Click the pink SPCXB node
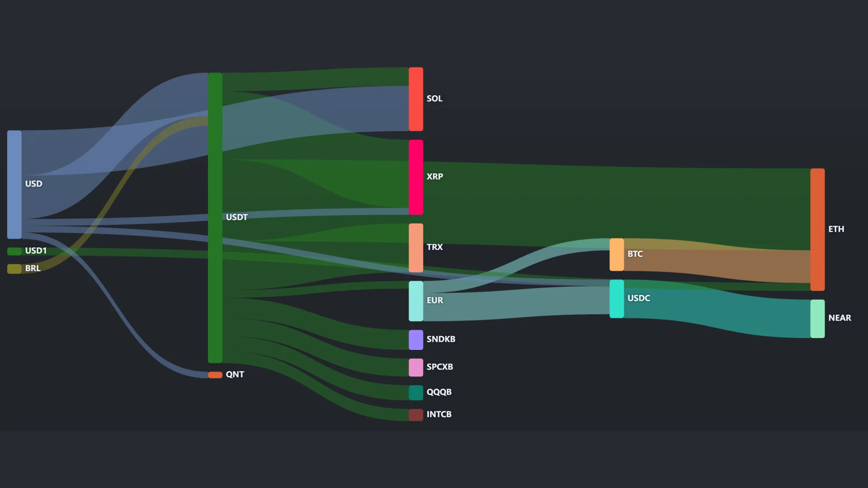The height and width of the screenshot is (488, 868). point(416,367)
